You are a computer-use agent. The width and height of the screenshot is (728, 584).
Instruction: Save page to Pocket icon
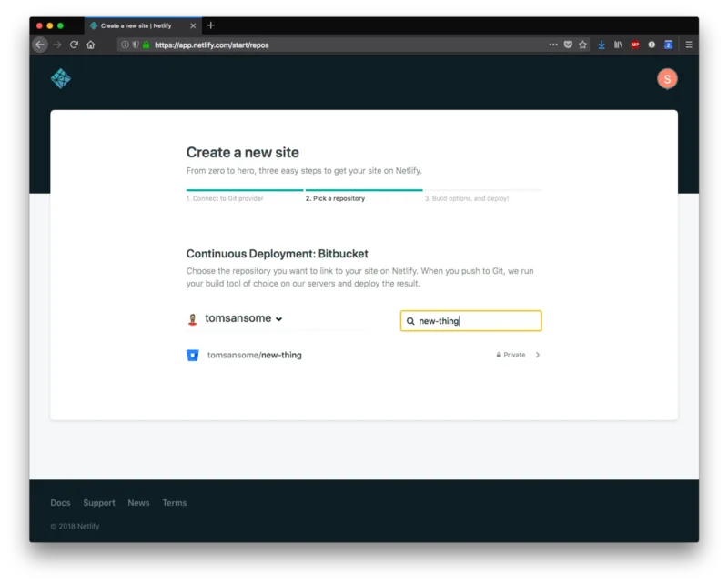pos(568,45)
